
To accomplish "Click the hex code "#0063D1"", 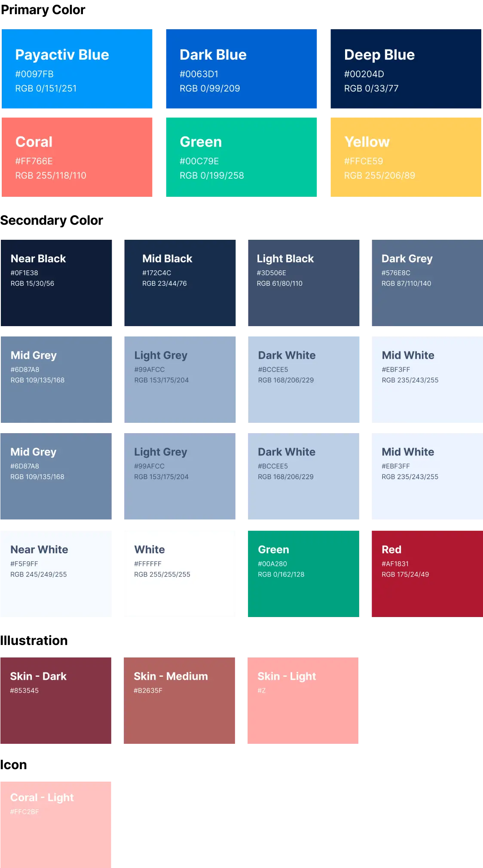I will [x=199, y=74].
